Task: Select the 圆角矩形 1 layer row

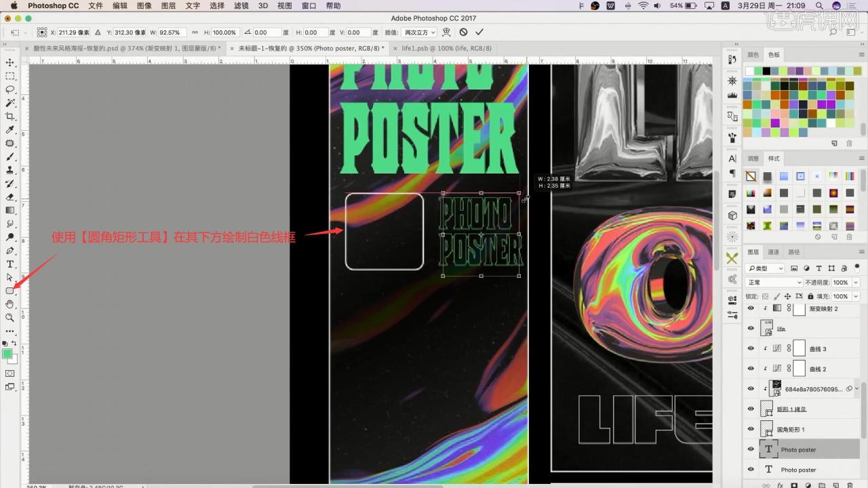Action: point(802,429)
